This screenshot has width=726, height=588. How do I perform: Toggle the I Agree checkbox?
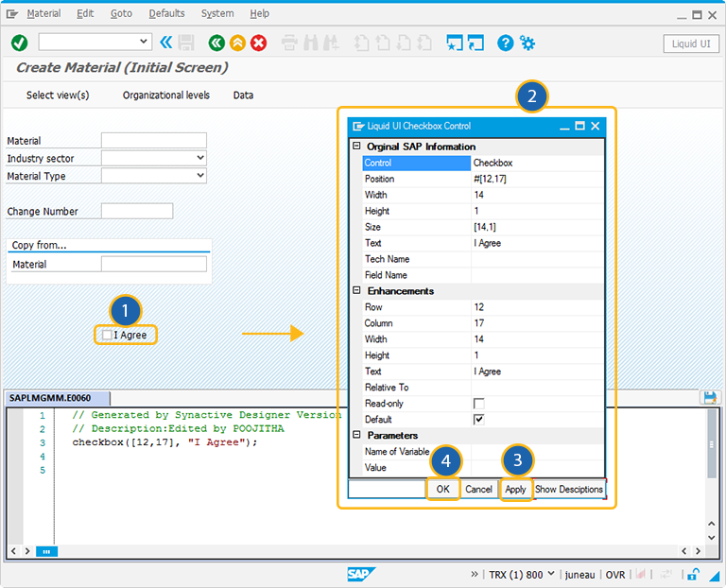(107, 335)
